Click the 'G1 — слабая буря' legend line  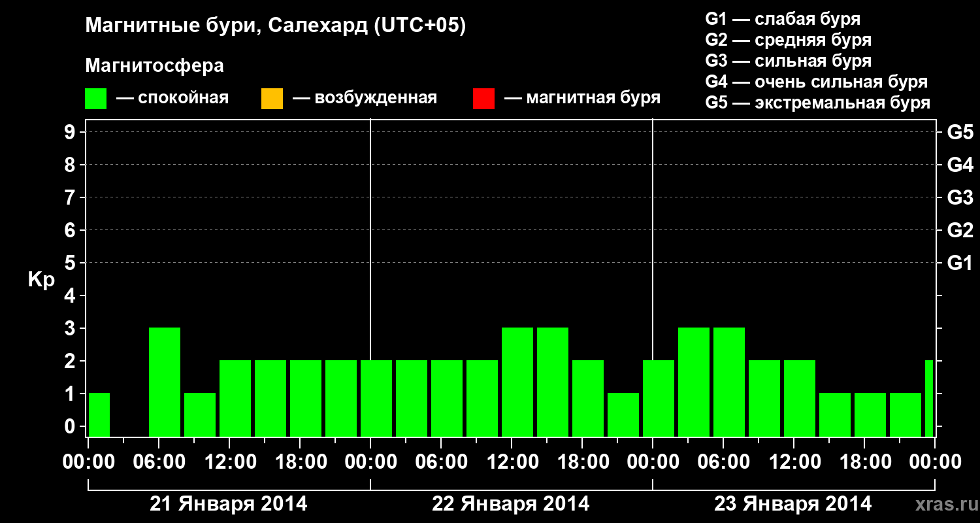coord(783,19)
